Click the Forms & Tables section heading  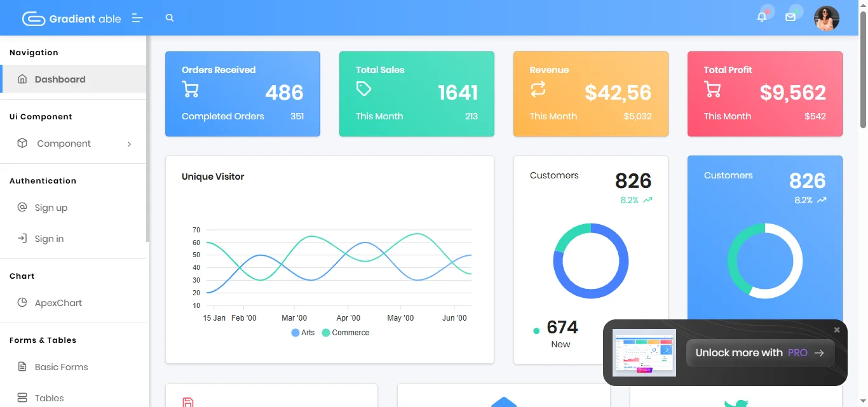click(43, 340)
